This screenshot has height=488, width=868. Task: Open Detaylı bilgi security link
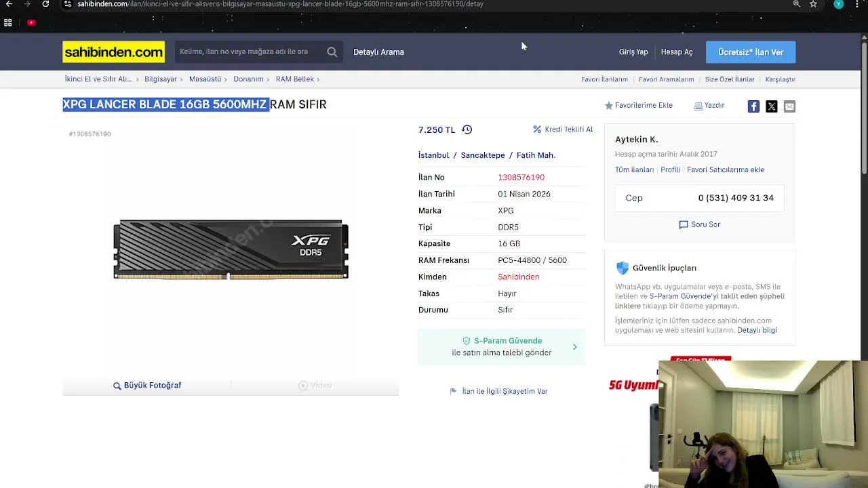[757, 331]
